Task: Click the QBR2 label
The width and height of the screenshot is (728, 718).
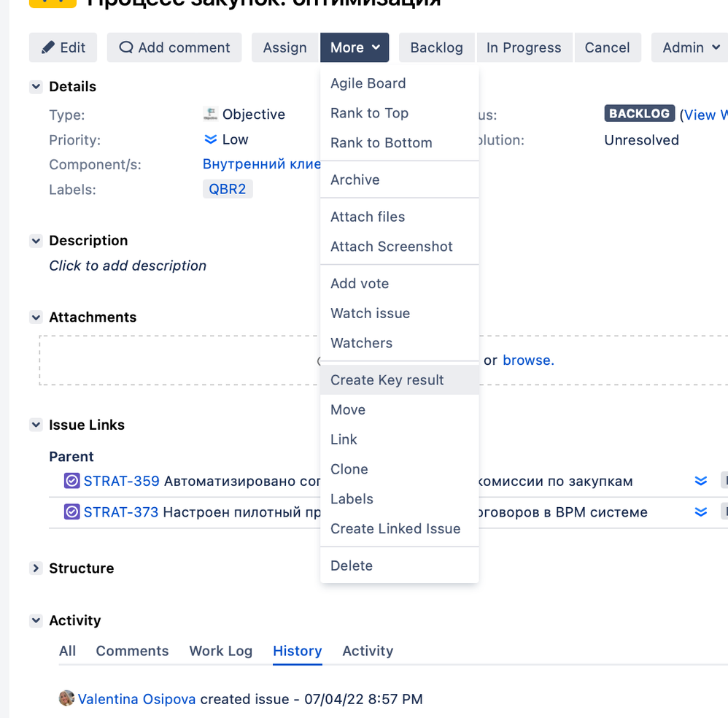Action: (x=227, y=188)
